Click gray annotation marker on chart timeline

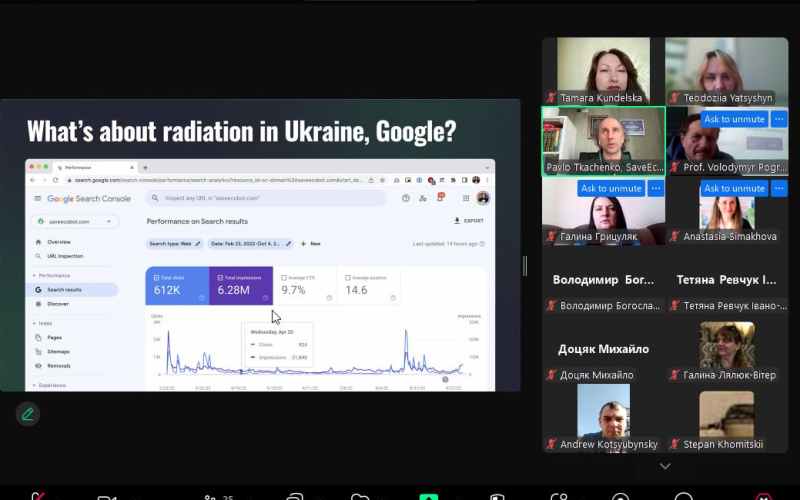pyautogui.click(x=445, y=380)
